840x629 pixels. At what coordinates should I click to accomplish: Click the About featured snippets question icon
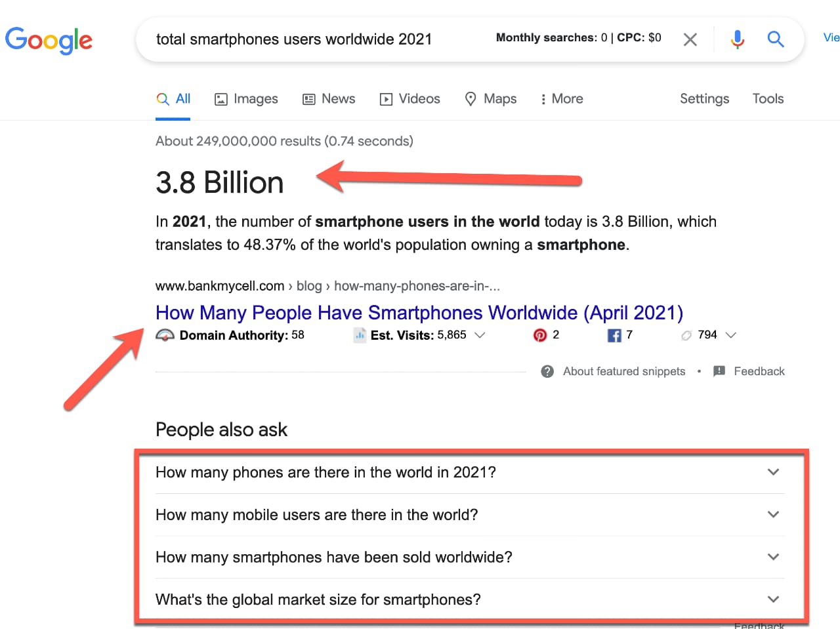(547, 371)
